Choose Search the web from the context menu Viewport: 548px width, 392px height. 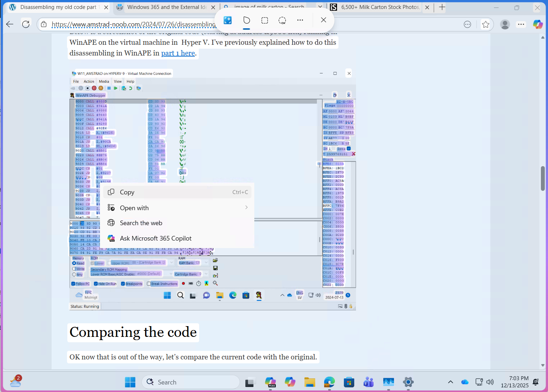click(141, 223)
